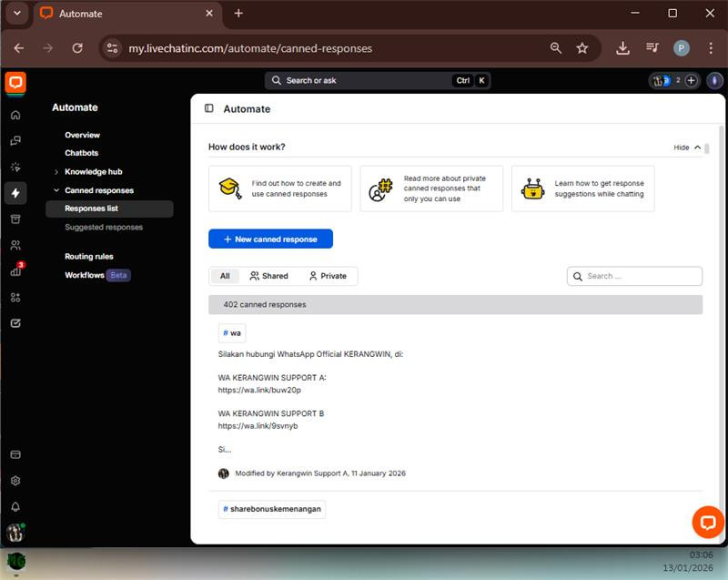Screen dimensions: 728x580
Task: Select the Automate lightning bolt icon
Action: [x=15, y=193]
